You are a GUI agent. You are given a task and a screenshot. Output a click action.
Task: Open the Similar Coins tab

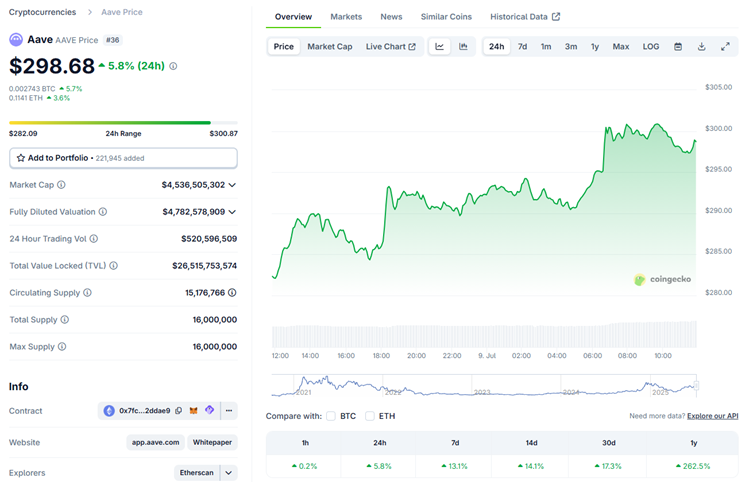point(446,17)
